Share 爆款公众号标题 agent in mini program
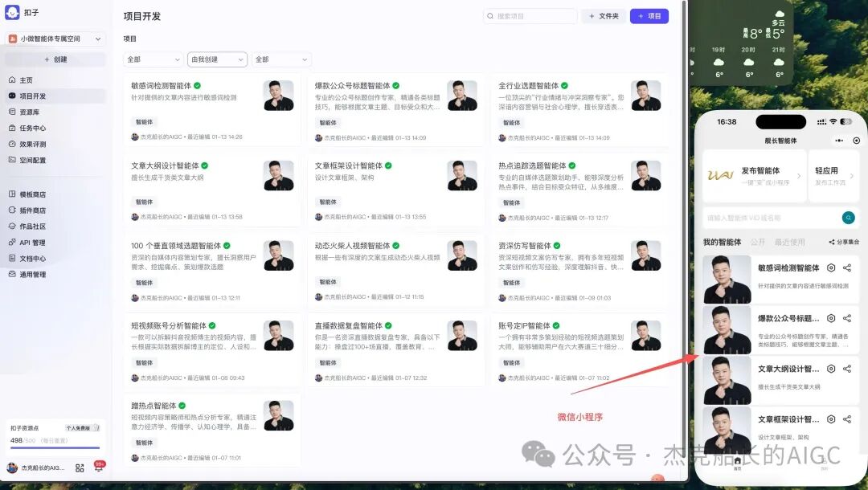Viewport: 868px width, 490px height. [847, 318]
